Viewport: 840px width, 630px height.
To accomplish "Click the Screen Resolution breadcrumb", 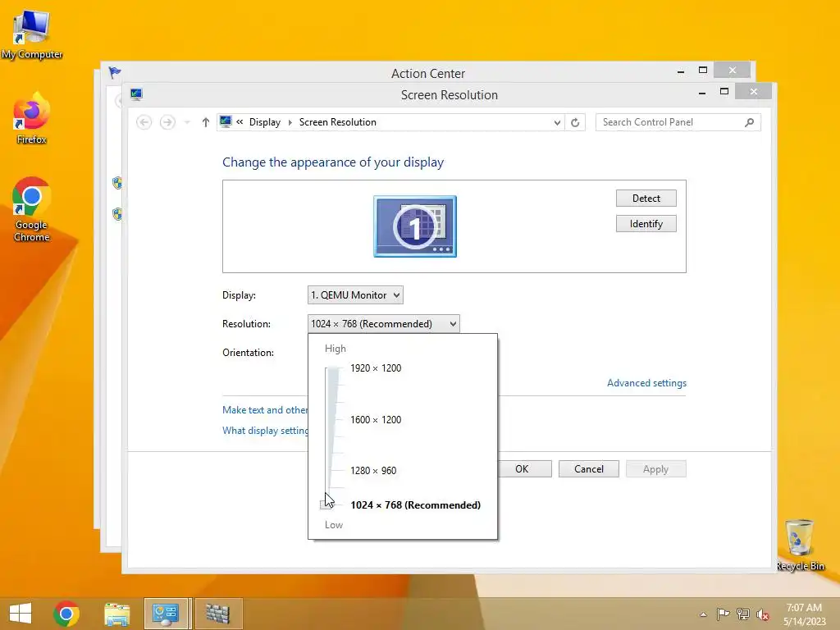I will 337,122.
